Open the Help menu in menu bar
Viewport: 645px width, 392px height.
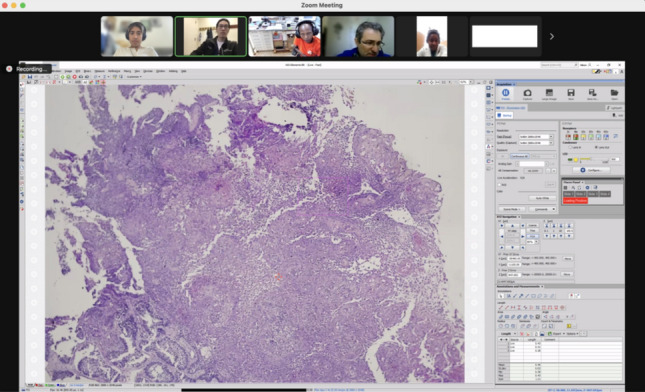click(184, 71)
